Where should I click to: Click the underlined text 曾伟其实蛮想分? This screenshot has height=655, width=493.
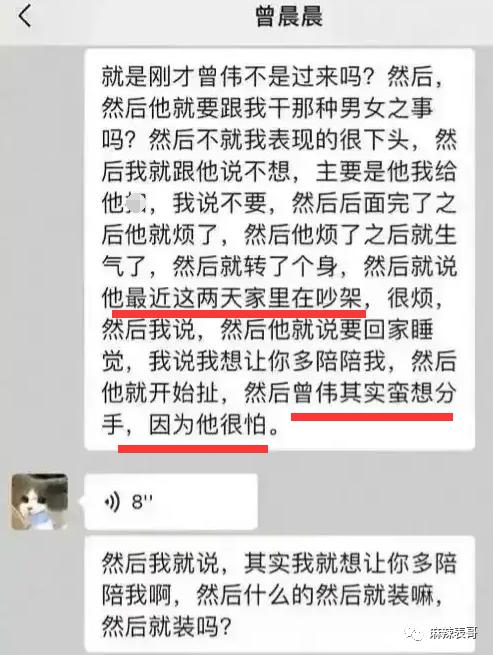[374, 393]
